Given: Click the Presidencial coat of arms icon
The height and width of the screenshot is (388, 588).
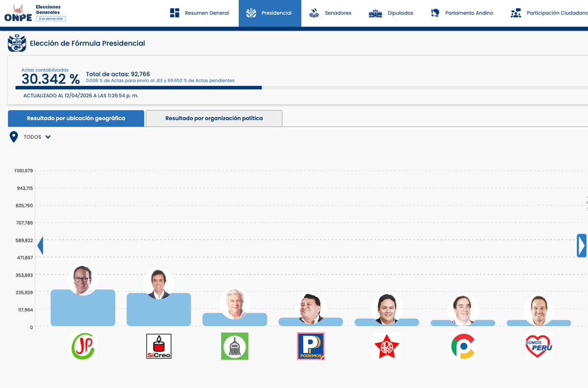Looking at the screenshot, I should [251, 13].
